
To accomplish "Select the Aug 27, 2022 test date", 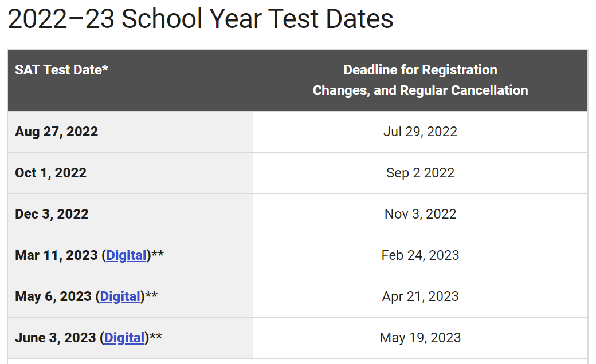I will click(x=57, y=132).
